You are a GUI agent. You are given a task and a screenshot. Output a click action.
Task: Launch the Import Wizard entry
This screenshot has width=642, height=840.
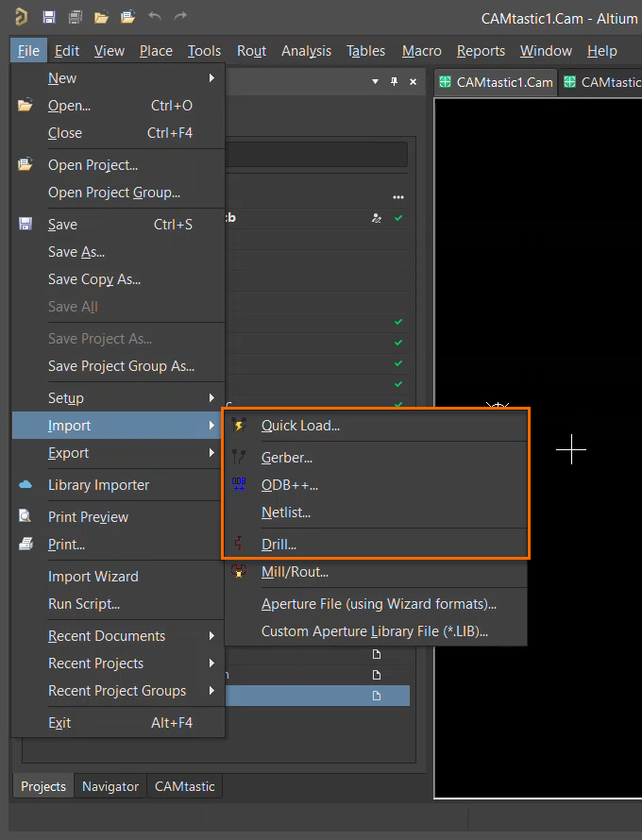click(118, 577)
